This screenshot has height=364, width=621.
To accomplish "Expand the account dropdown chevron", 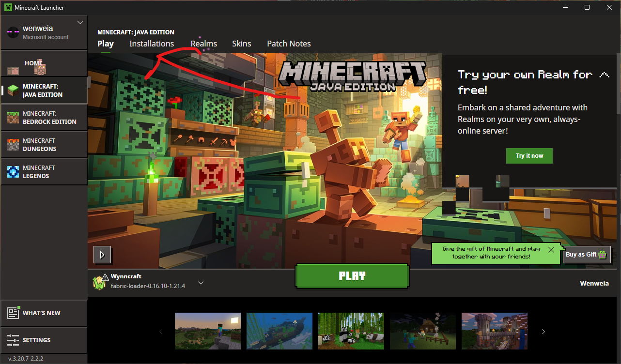I will coord(80,22).
